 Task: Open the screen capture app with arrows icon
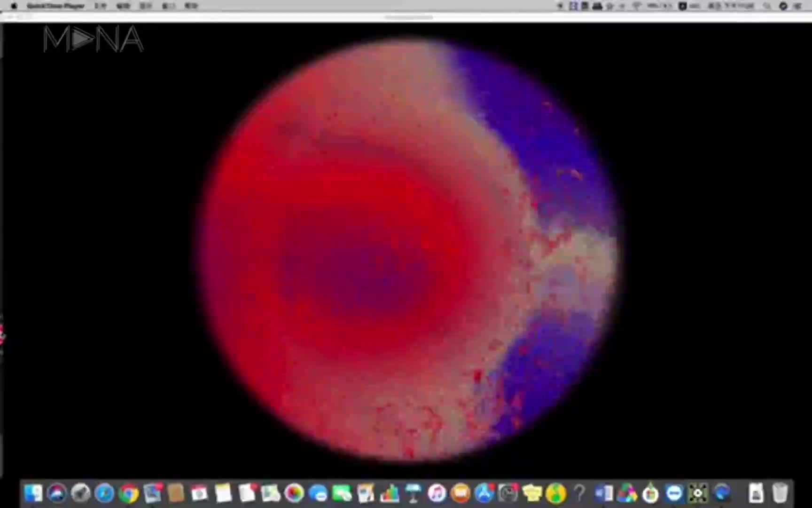[698, 493]
